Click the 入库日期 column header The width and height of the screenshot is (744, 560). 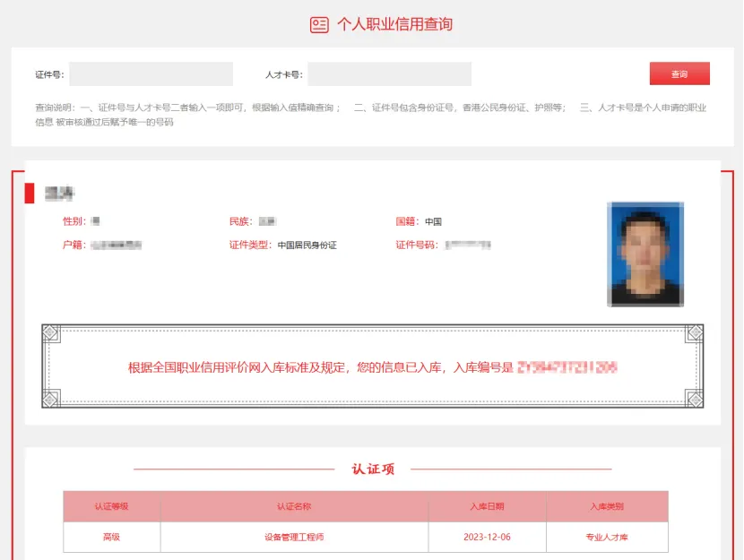pos(487,506)
